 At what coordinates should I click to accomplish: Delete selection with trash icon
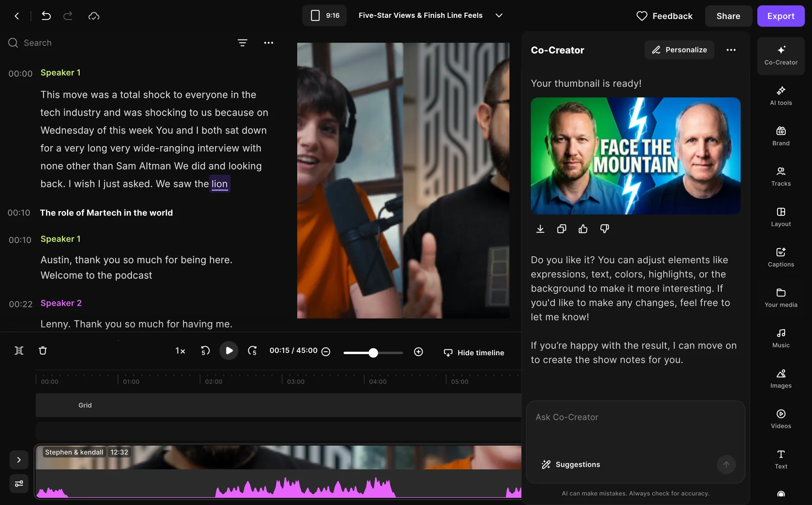43,351
